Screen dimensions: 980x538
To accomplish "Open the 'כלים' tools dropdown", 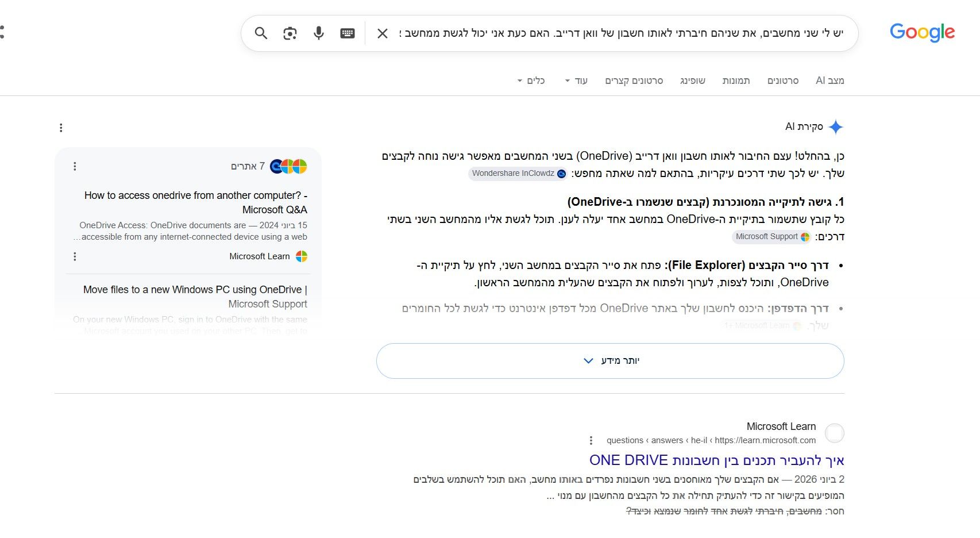I will pyautogui.click(x=531, y=80).
